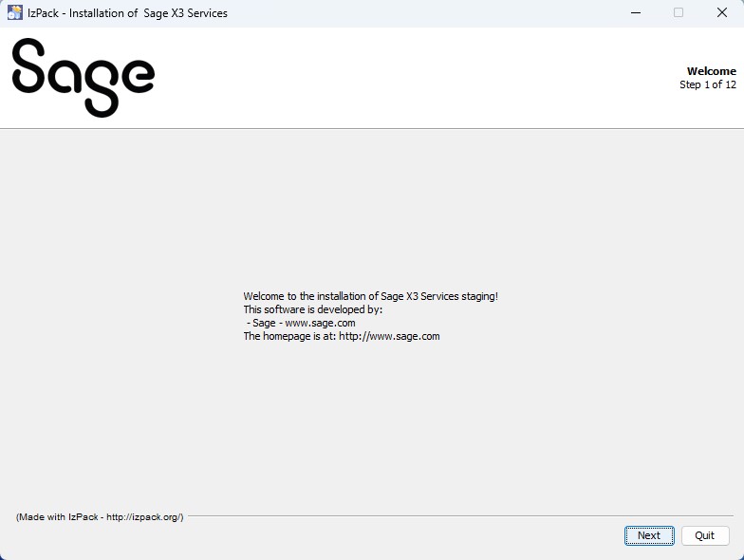Click '- Sage - www.sage.com' line
The height and width of the screenshot is (560, 744).
point(301,323)
